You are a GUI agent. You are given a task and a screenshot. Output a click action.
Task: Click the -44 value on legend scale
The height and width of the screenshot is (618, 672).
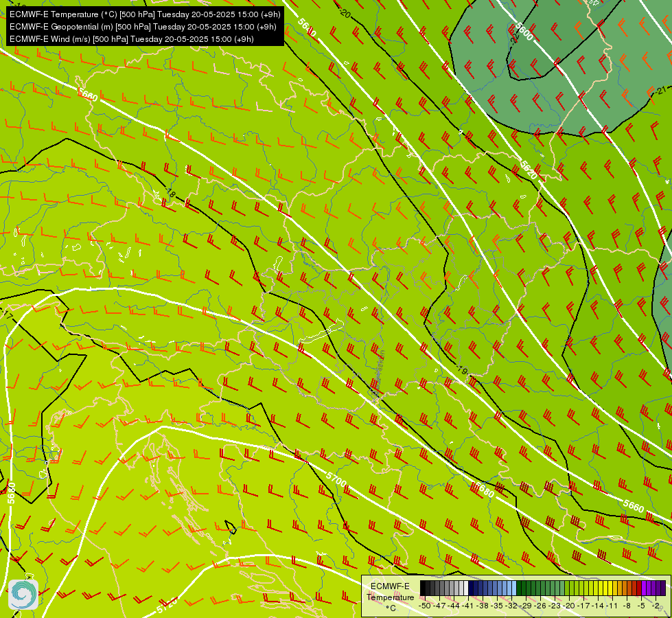(454, 606)
